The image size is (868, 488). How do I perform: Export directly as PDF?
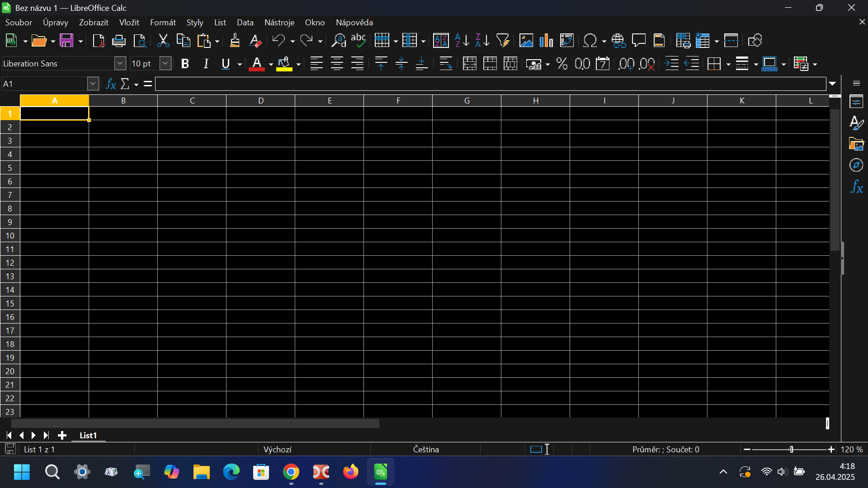pos(99,41)
